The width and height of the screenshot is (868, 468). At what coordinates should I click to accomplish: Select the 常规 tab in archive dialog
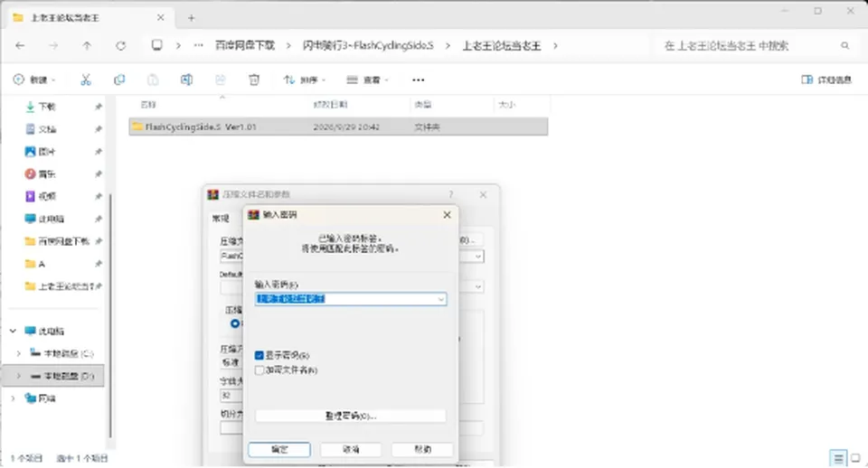(x=221, y=219)
